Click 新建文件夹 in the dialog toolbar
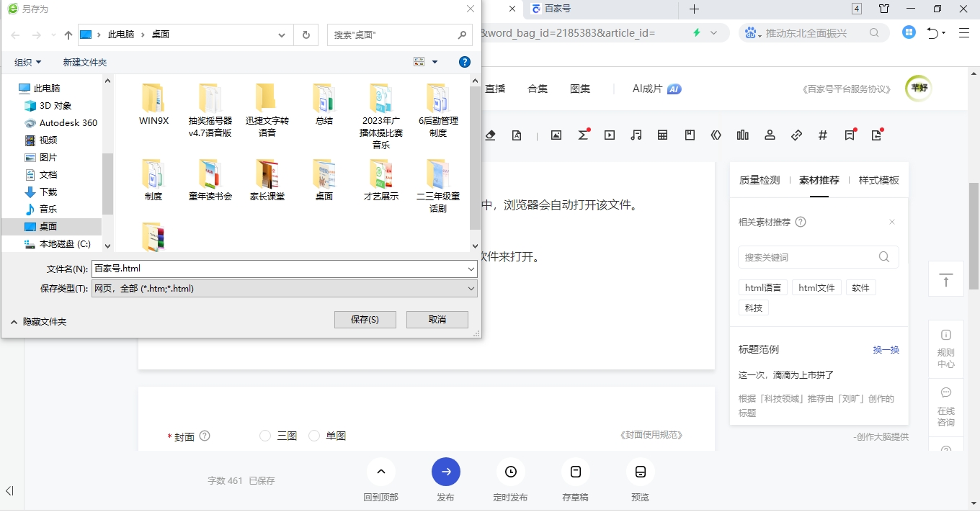980x512 pixels. (85, 63)
